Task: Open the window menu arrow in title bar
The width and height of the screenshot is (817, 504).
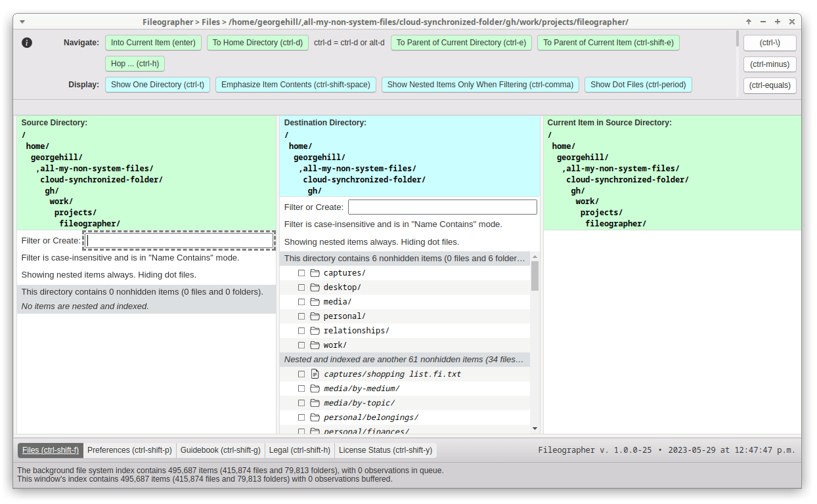Action: tap(22, 22)
